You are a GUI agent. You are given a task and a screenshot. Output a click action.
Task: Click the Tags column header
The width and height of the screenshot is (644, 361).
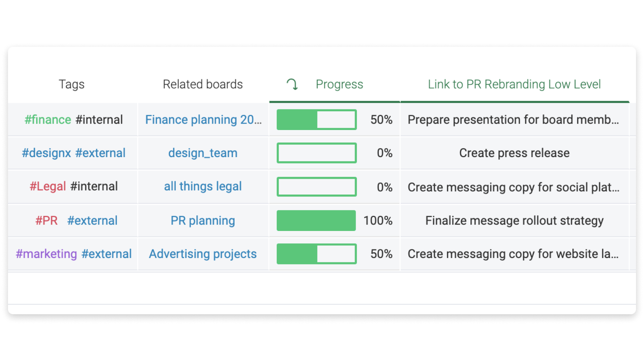pyautogui.click(x=72, y=84)
